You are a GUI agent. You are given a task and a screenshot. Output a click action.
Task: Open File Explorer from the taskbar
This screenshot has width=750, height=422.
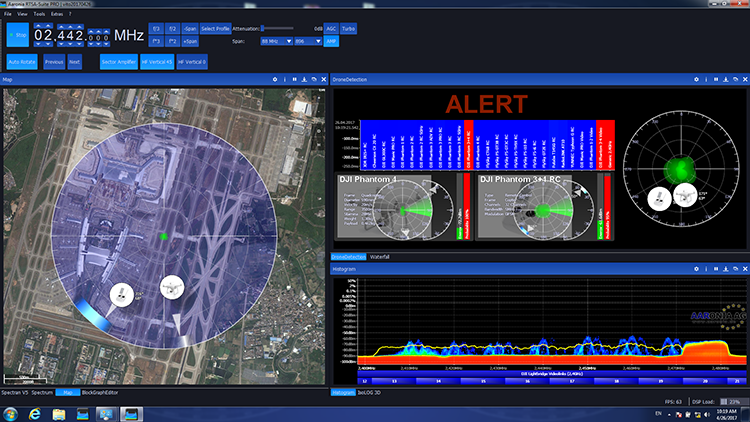click(x=59, y=414)
